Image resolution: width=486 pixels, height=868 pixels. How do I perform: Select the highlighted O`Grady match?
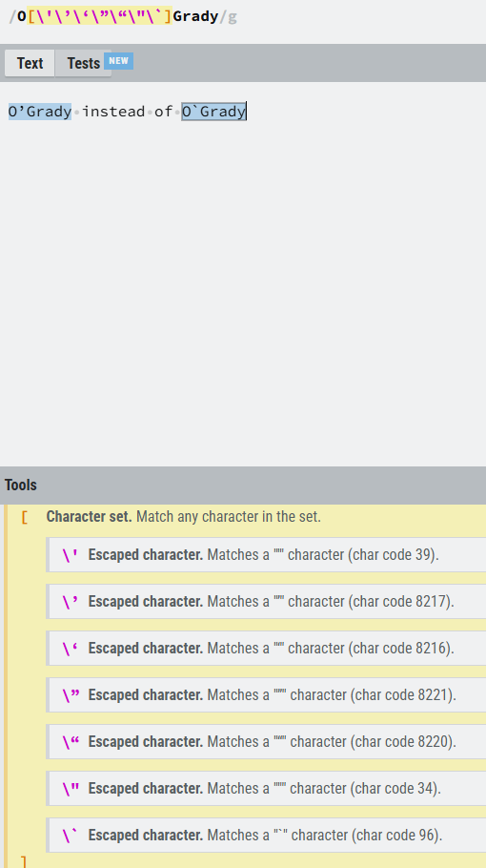(214, 112)
